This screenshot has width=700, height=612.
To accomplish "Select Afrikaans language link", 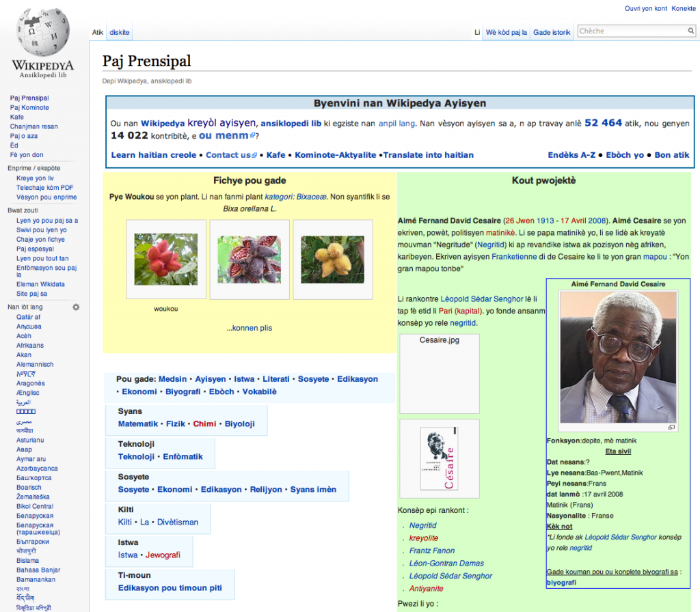I will [x=30, y=345].
